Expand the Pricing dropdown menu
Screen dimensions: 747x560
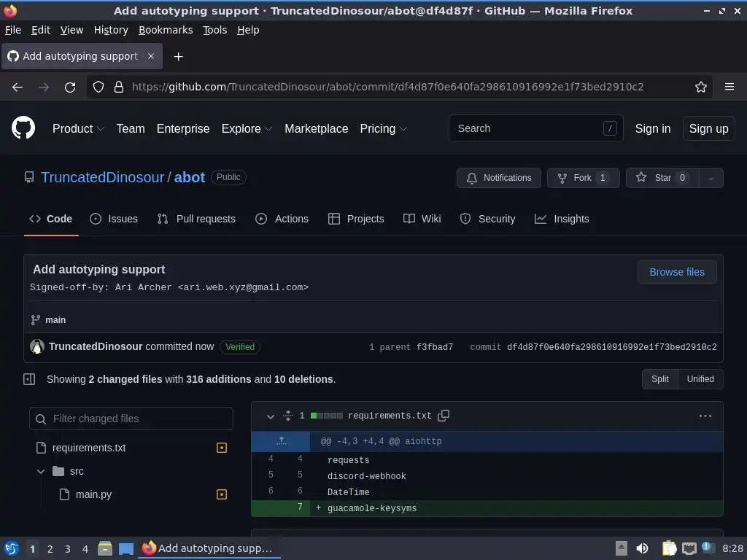coord(384,128)
